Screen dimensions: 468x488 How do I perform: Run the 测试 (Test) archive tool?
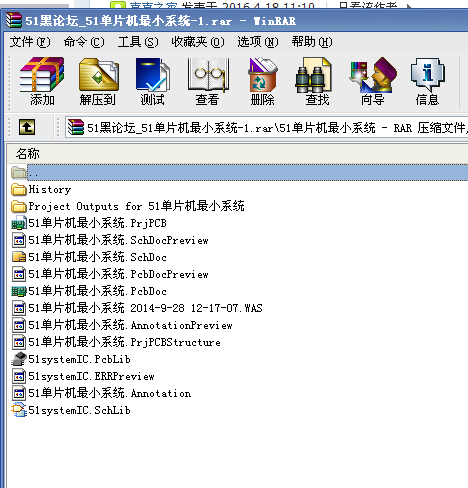152,81
